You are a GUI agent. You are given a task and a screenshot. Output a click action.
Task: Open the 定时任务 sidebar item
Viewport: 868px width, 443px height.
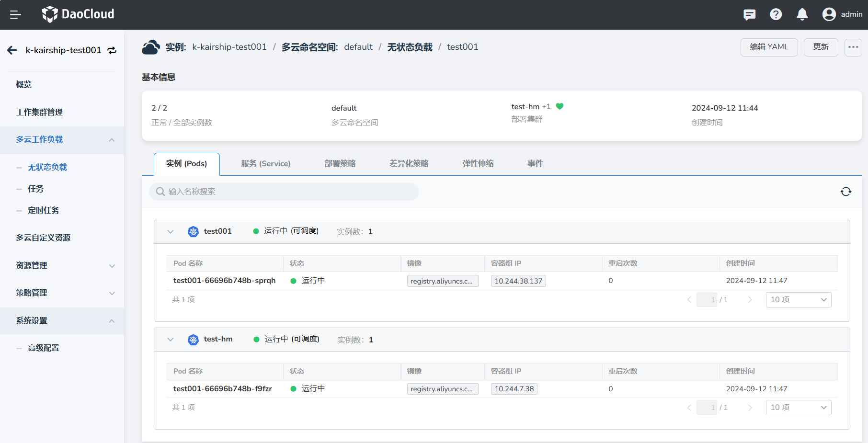[x=44, y=210]
